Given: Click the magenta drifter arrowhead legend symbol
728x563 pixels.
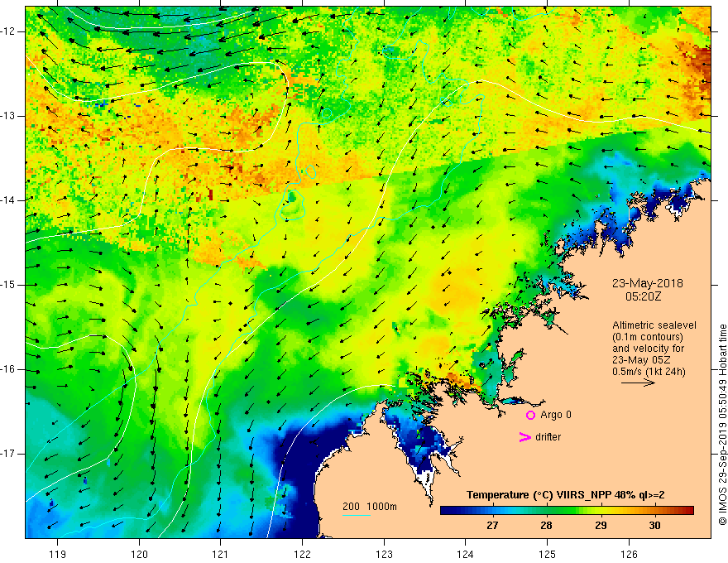Looking at the screenshot, I should [525, 437].
